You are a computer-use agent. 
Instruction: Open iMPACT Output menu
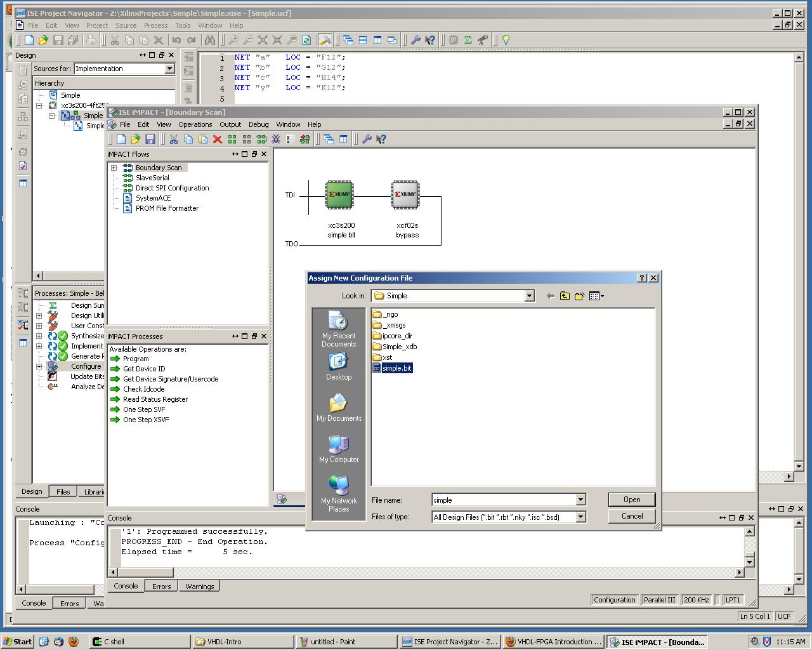(x=230, y=124)
